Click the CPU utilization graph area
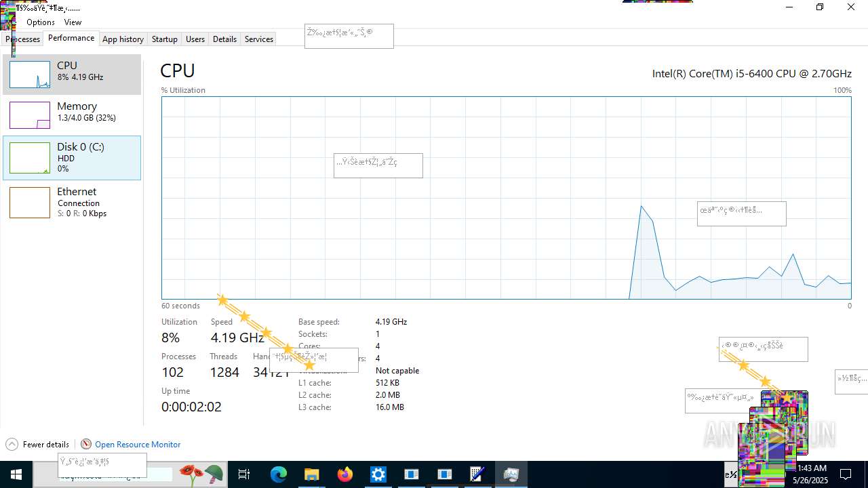 pyautogui.click(x=506, y=197)
